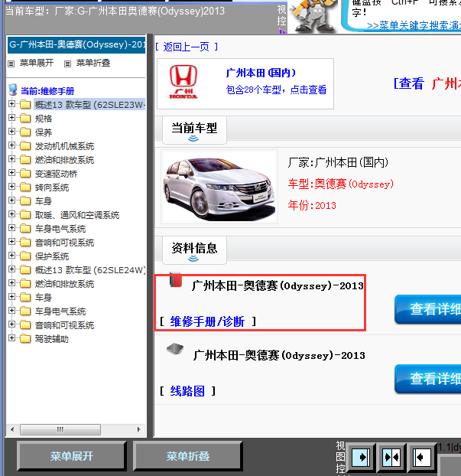Click the center split view control icon
The image size is (461, 476).
(x=391, y=457)
